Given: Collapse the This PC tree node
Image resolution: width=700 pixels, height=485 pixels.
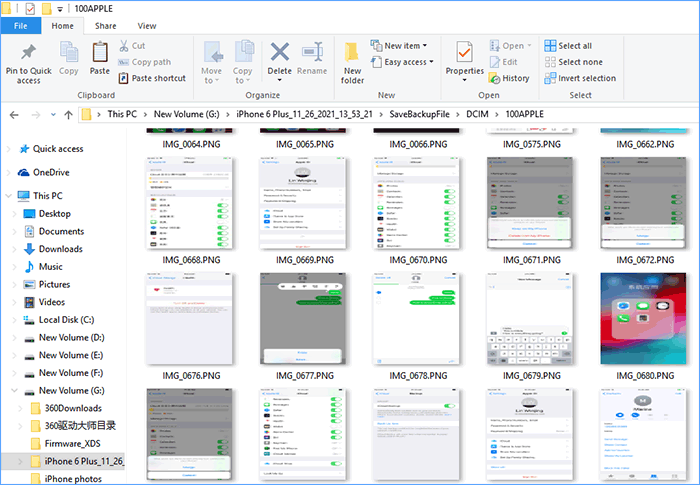Looking at the screenshot, I should pyautogui.click(x=8, y=196).
